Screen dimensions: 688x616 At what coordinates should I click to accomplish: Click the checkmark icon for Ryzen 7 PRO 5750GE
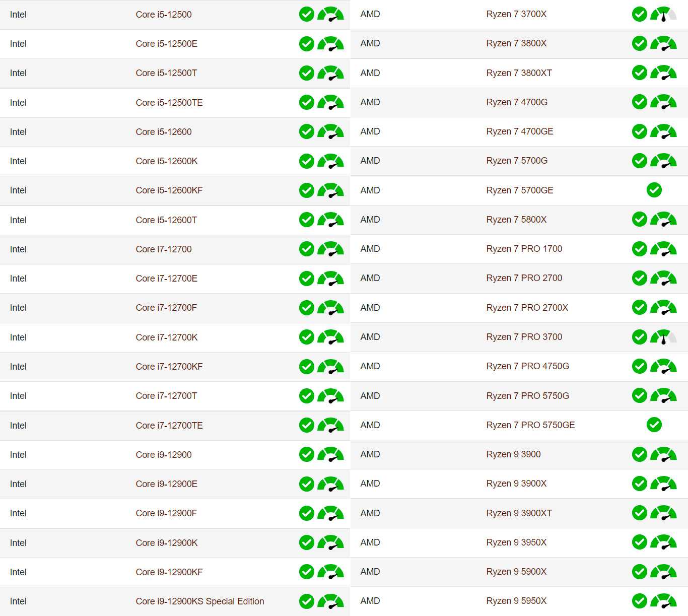click(x=654, y=425)
